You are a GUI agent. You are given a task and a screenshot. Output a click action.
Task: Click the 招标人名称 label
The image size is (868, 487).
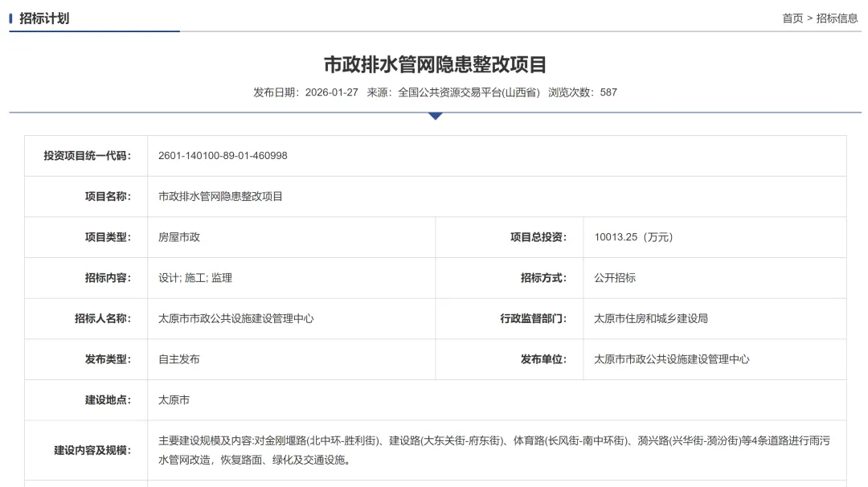point(103,318)
